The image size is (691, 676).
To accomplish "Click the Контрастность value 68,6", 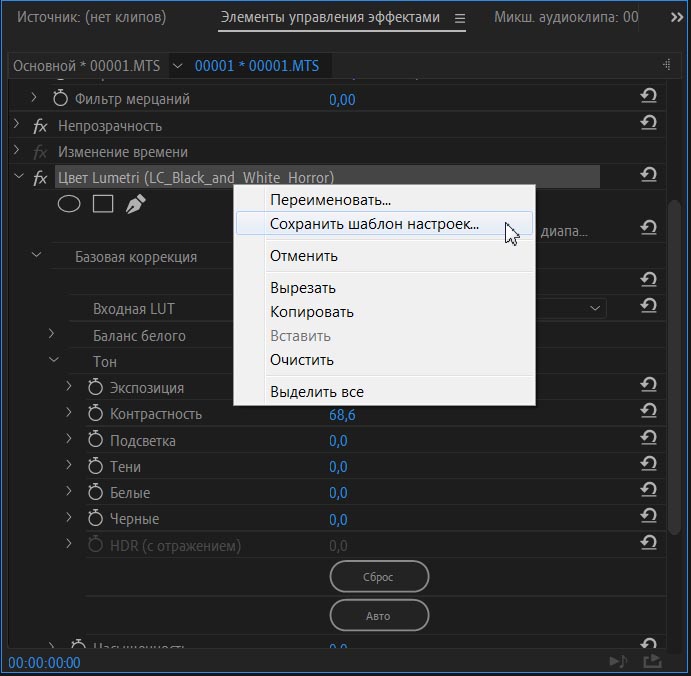I will pyautogui.click(x=342, y=415).
